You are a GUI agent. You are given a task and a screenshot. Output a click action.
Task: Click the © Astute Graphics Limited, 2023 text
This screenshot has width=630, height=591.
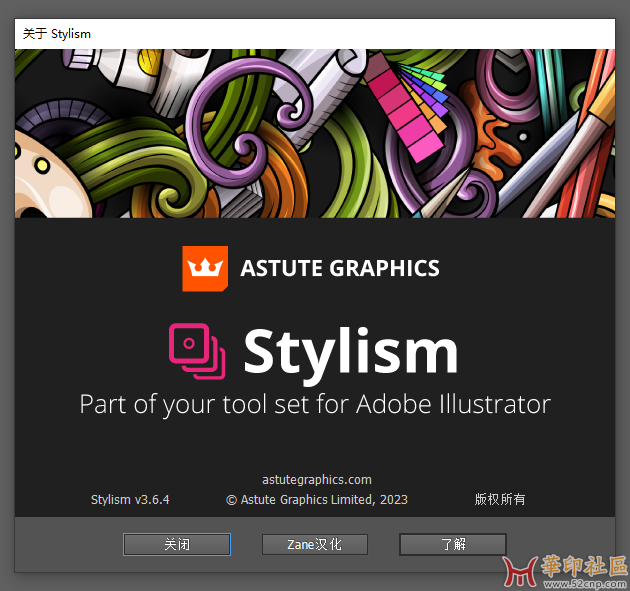point(317,499)
